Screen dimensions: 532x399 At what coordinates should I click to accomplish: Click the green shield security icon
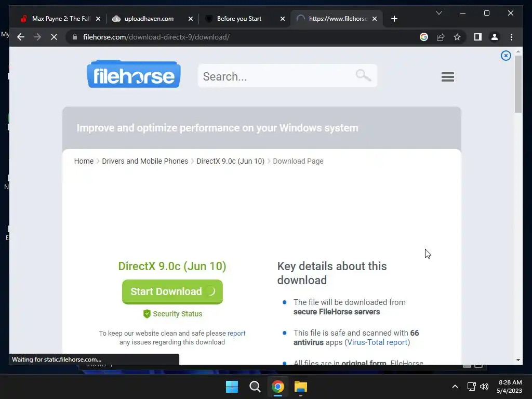point(147,314)
